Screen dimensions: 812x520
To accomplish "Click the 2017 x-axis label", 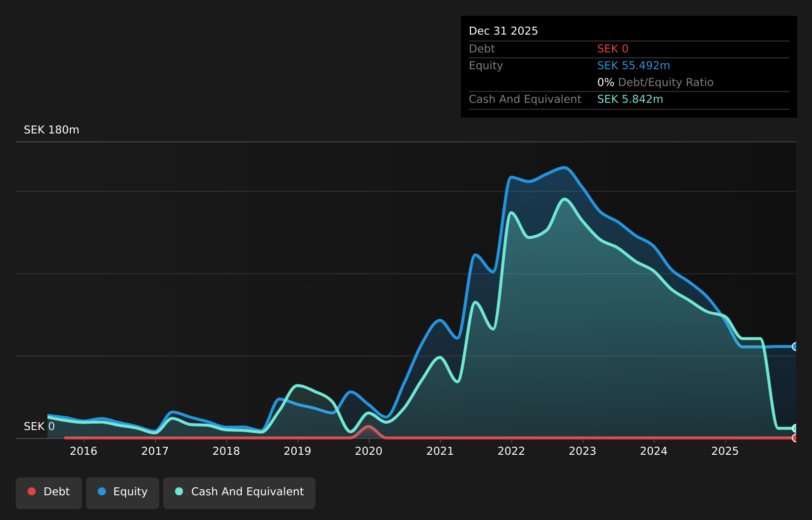I will pyautogui.click(x=155, y=451).
